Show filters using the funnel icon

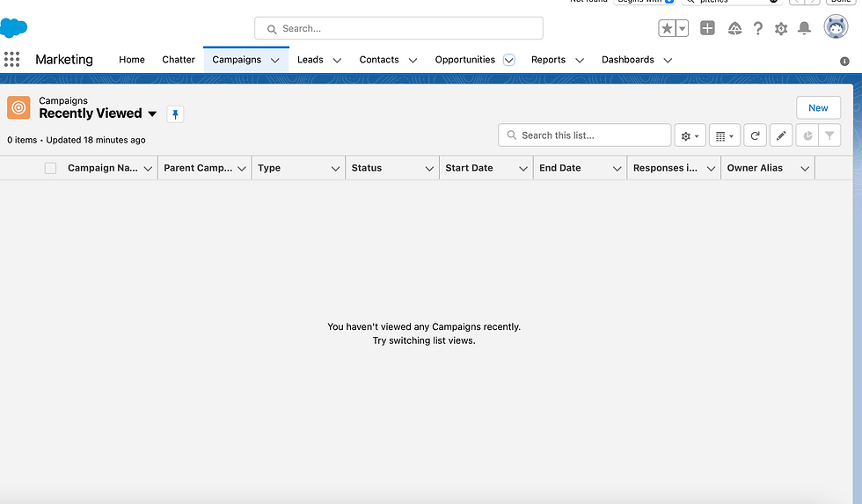[x=829, y=135]
